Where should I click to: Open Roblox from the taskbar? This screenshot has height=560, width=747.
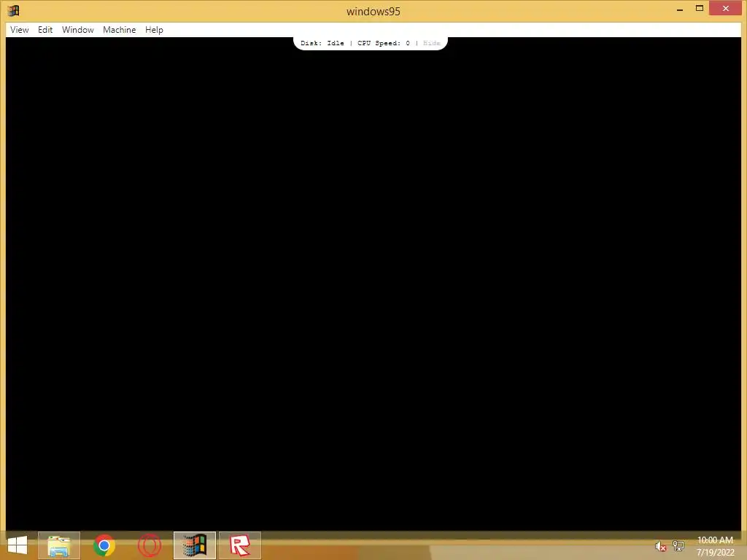239,545
